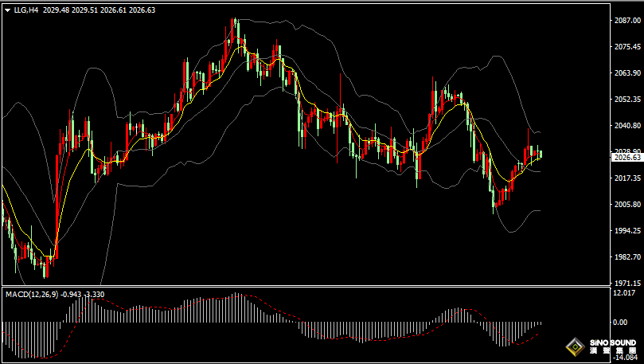Click the current price tag 2026.63
The width and height of the screenshot is (644, 364).
click(x=626, y=158)
